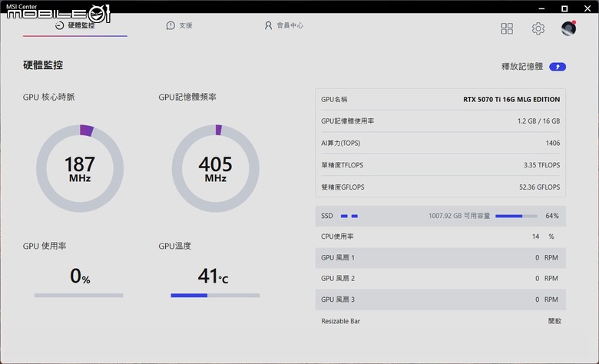Click the 單精度TFLOPS label
599x364 pixels.
pyautogui.click(x=343, y=165)
